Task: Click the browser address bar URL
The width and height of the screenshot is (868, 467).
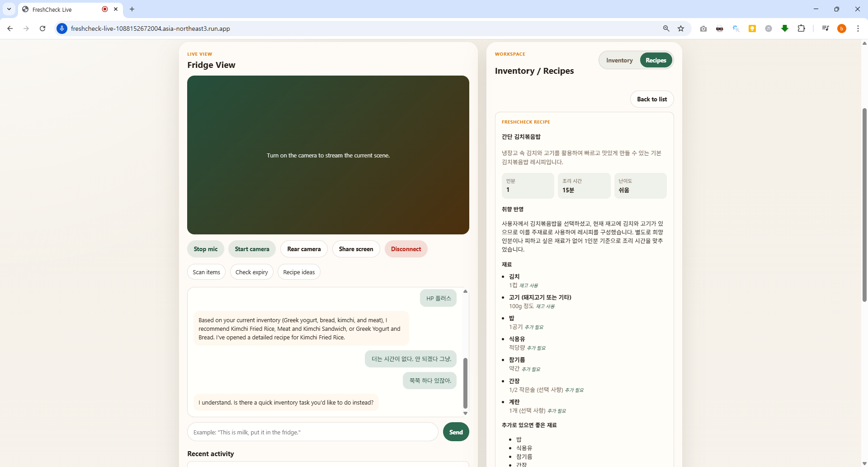Action: tap(150, 29)
